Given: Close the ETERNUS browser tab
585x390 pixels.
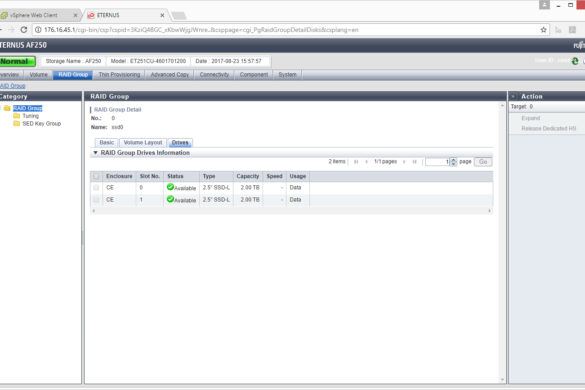Looking at the screenshot, I should 162,15.
